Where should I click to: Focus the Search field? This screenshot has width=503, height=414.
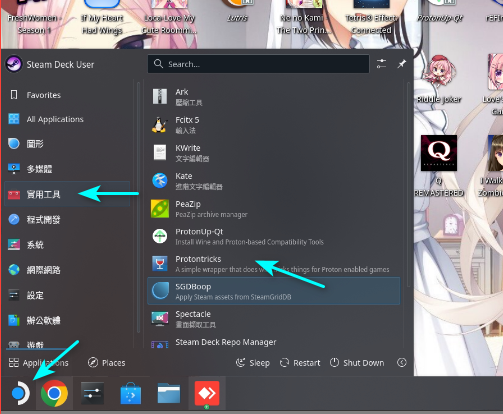258,64
